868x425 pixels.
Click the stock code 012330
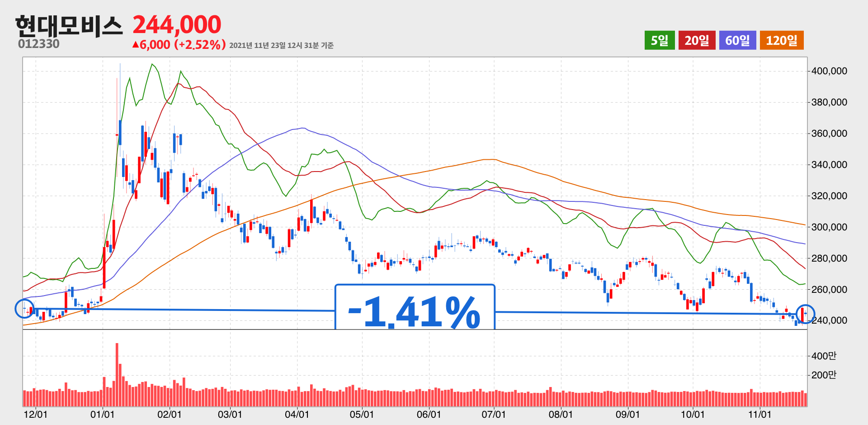pos(39,44)
